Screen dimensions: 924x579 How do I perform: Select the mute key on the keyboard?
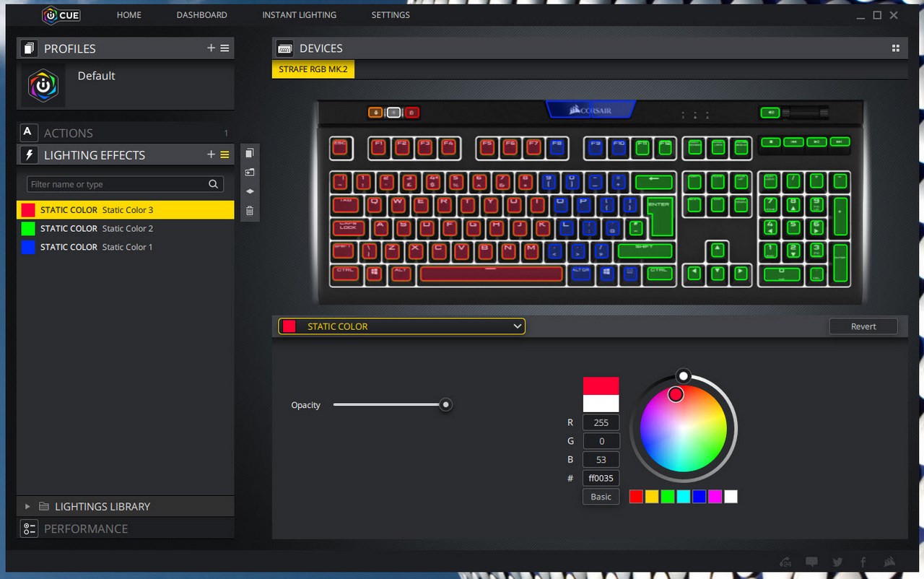point(771,113)
